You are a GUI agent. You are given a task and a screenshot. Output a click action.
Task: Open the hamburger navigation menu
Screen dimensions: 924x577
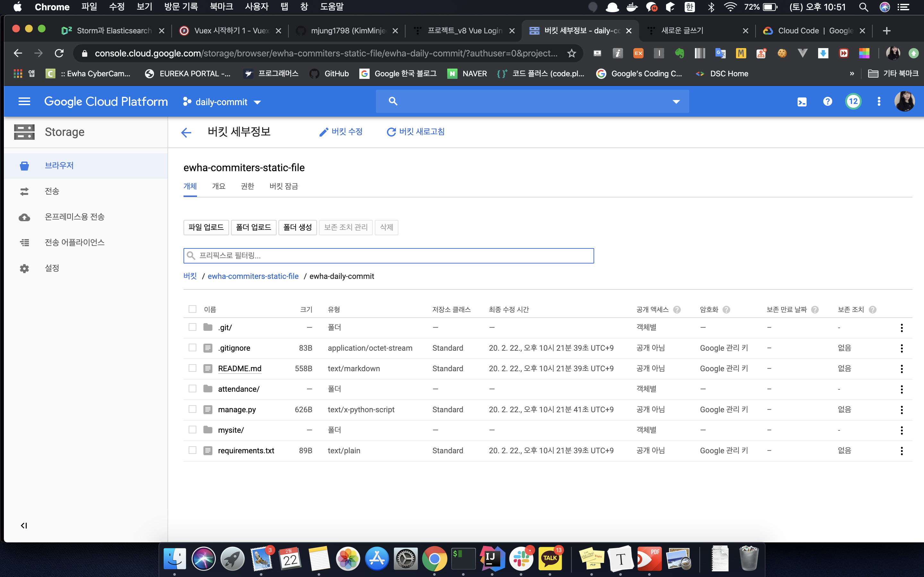click(24, 102)
